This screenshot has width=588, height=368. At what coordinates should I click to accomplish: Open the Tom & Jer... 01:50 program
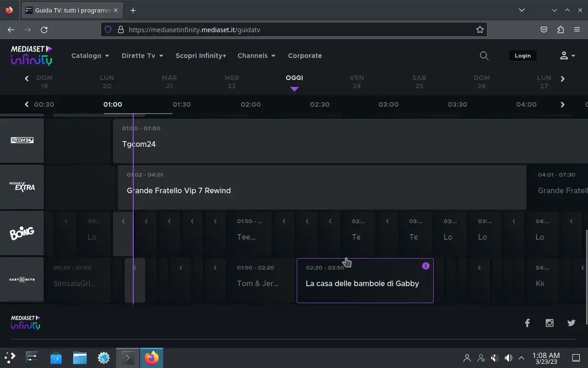coord(261,280)
